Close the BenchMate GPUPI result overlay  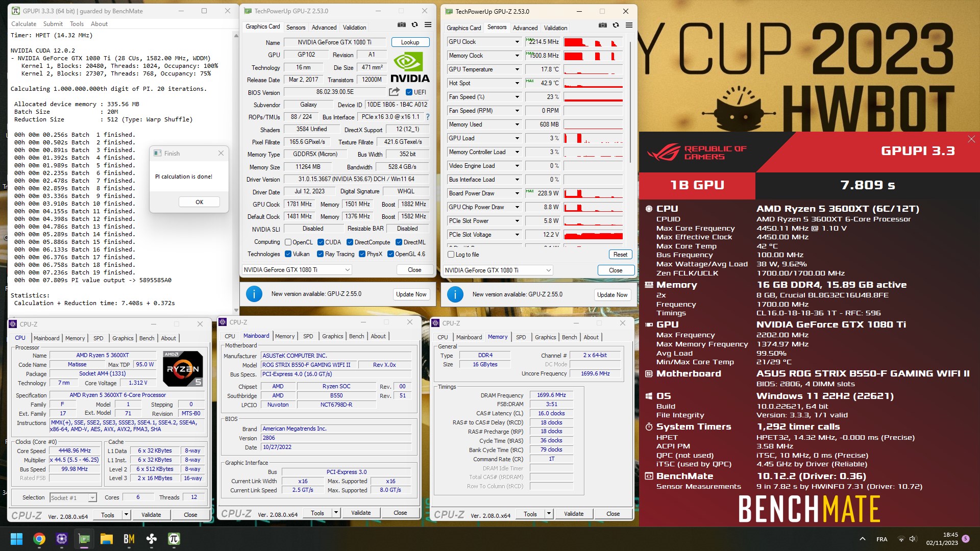(x=971, y=139)
